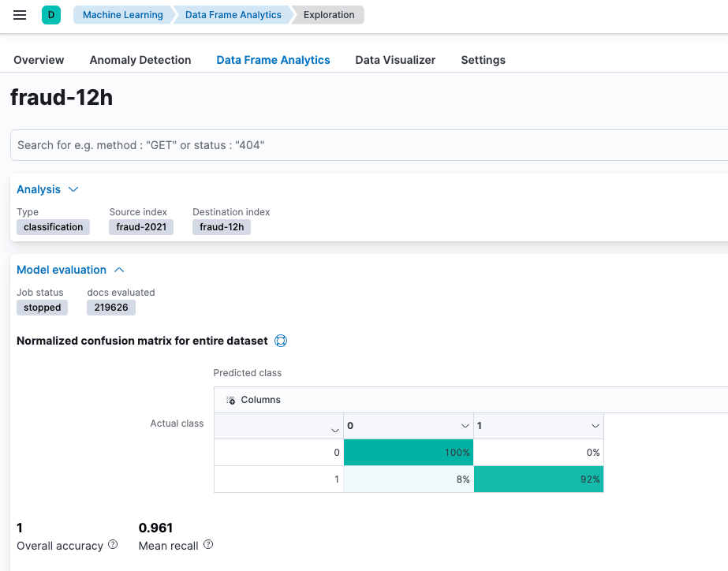728x571 pixels.
Task: Open the Settings tab
Action: tap(483, 60)
